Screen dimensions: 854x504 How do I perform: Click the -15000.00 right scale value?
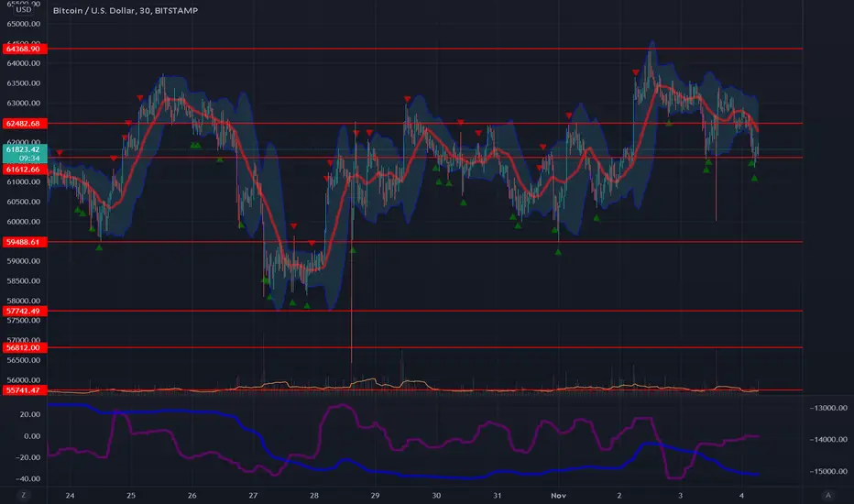click(827, 472)
